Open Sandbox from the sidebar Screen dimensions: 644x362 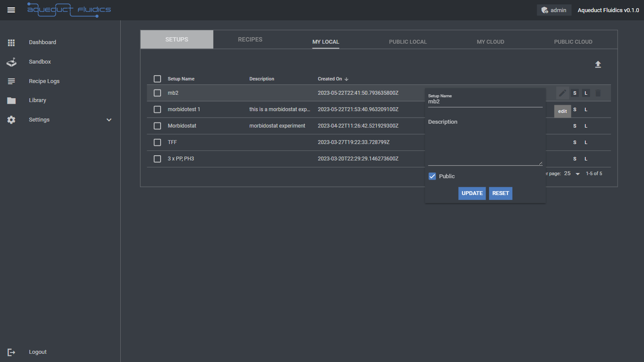(40, 62)
